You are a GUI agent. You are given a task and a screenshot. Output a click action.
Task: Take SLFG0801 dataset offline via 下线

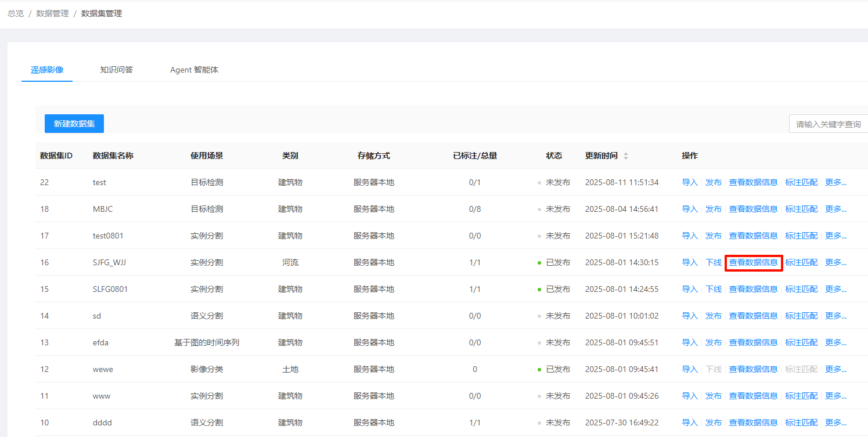pyautogui.click(x=713, y=289)
